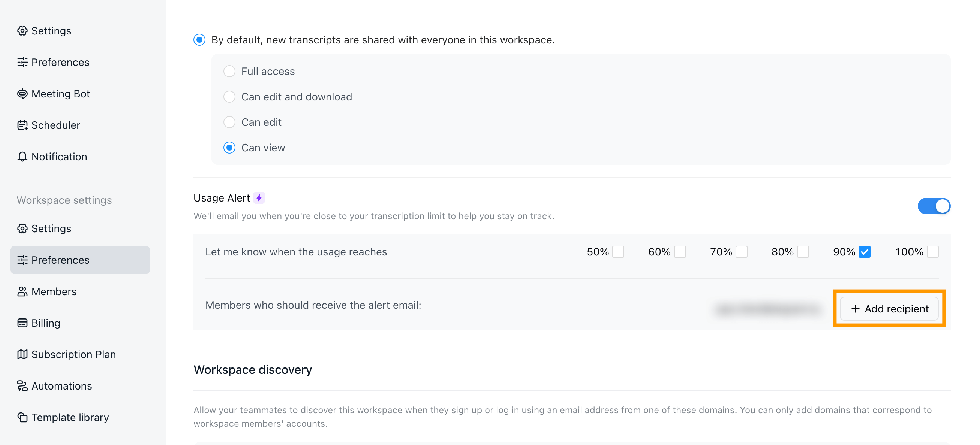Viewport: 980px width, 445px height.
Task: Enable the 50% usage alert checkbox
Action: (618, 252)
